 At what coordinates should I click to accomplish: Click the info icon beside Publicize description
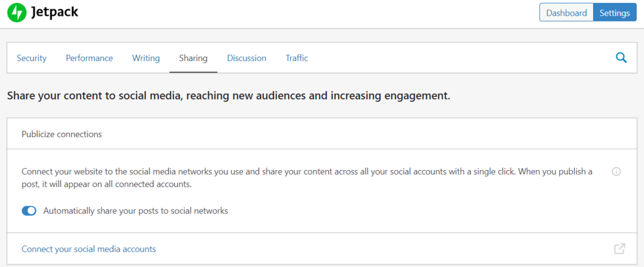[x=616, y=172]
